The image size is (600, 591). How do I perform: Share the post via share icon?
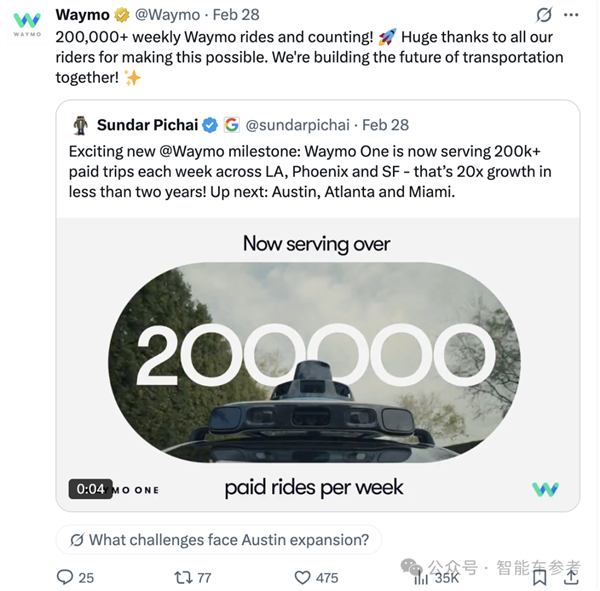coord(572,577)
